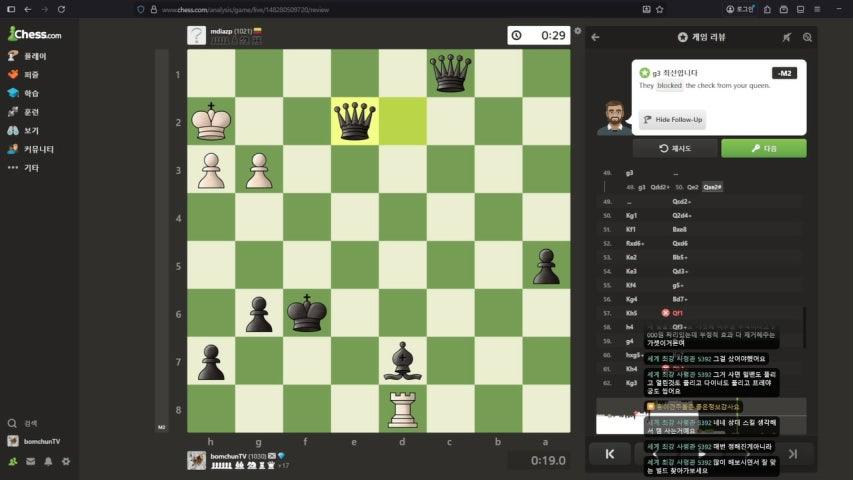Open board settings gear icon

578,31
